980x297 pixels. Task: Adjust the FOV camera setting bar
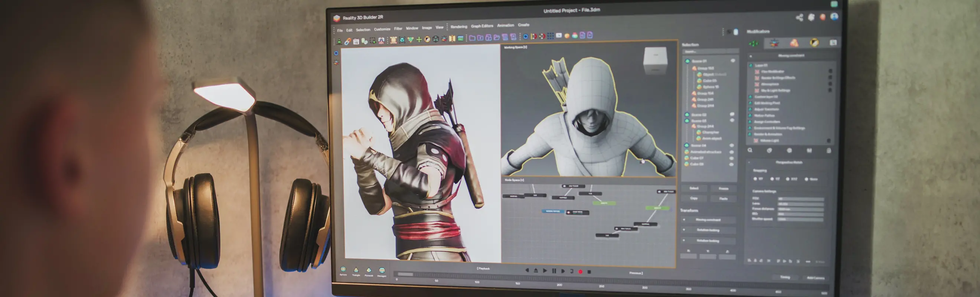coord(800,199)
